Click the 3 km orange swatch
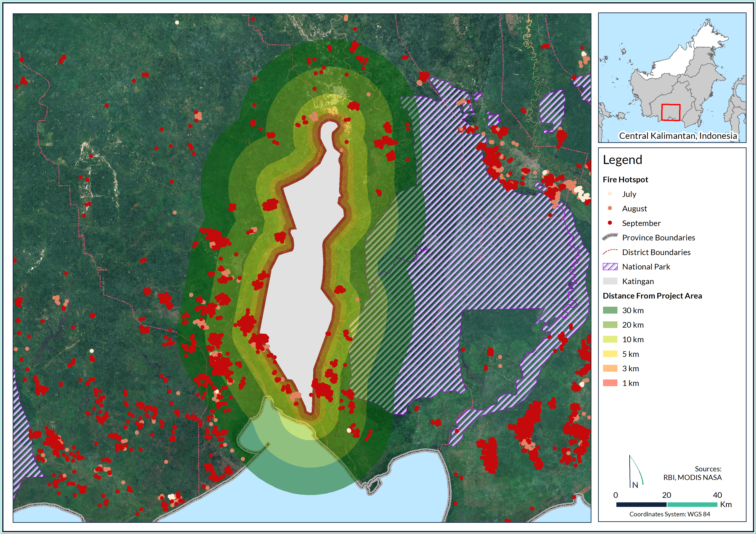This screenshot has height=534, width=756. (610, 368)
